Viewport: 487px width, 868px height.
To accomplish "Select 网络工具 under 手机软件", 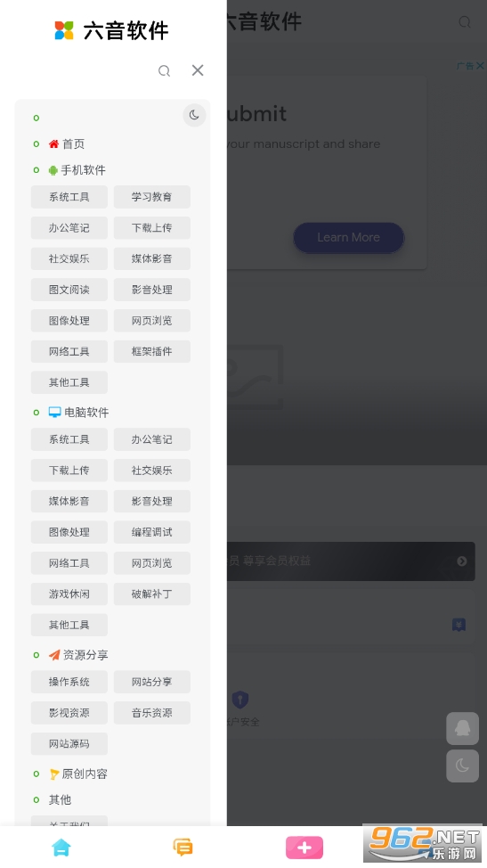I will click(69, 351).
